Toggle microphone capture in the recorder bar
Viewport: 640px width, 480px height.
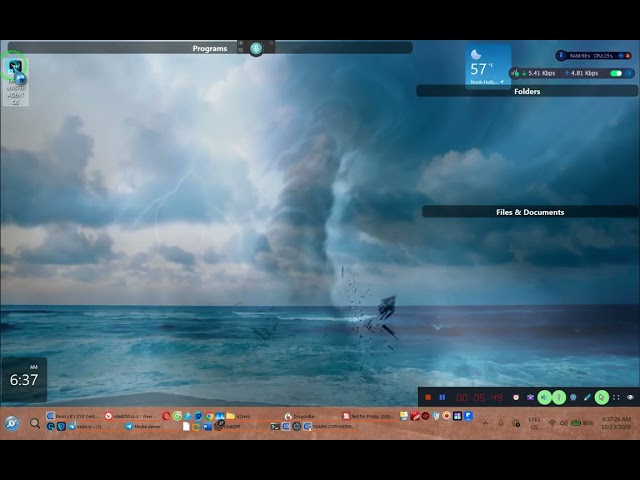(x=559, y=397)
